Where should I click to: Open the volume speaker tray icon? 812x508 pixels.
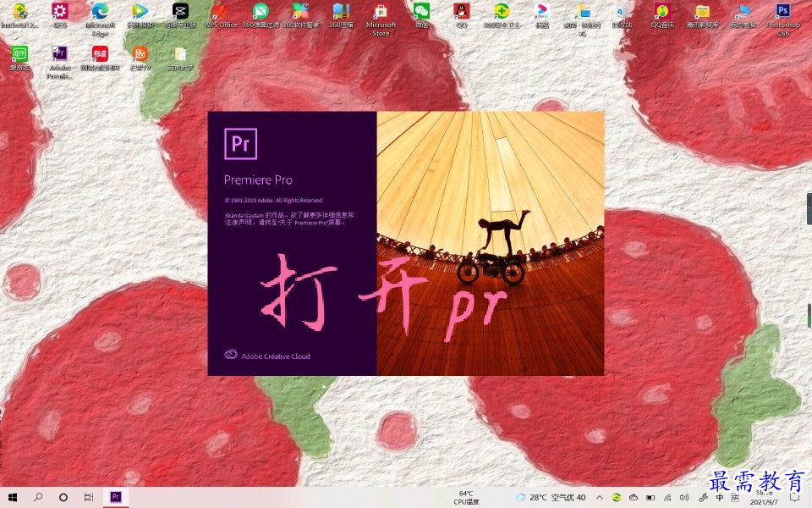pyautogui.click(x=684, y=498)
